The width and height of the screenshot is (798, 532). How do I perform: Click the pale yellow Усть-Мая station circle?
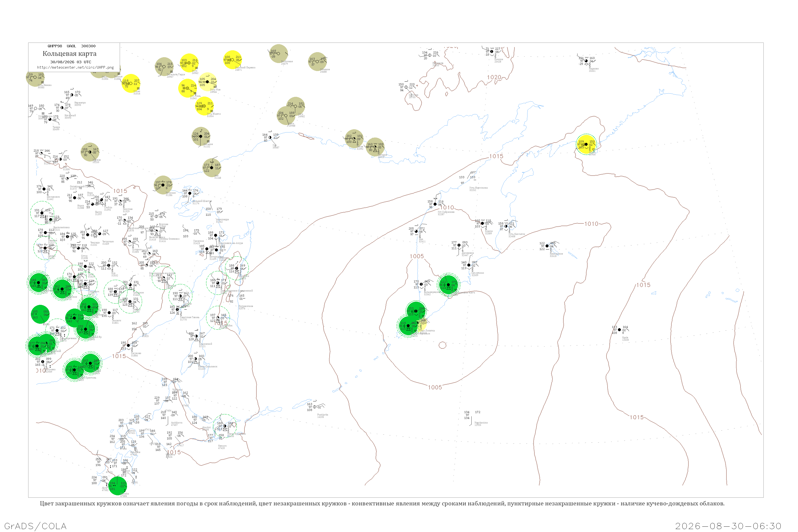pyautogui.click(x=208, y=82)
